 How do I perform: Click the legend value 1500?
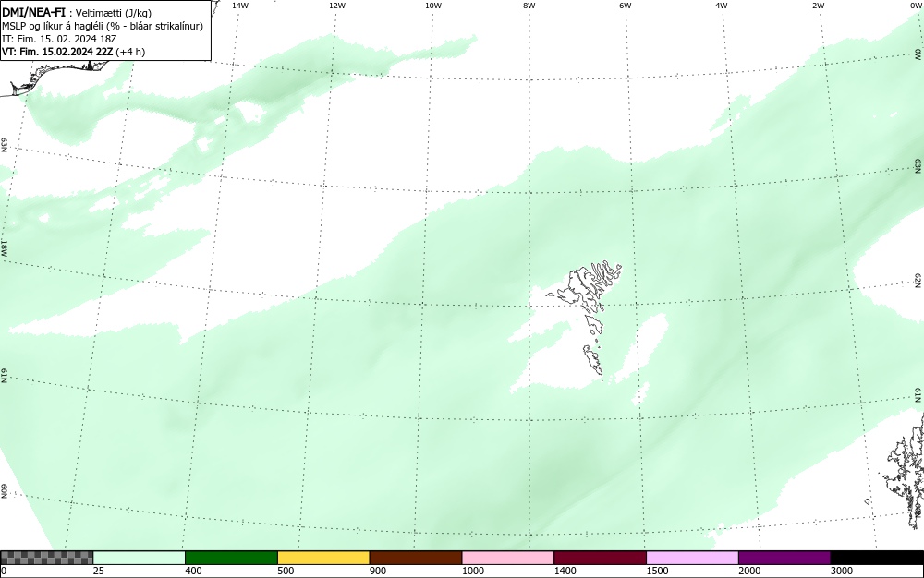click(658, 571)
